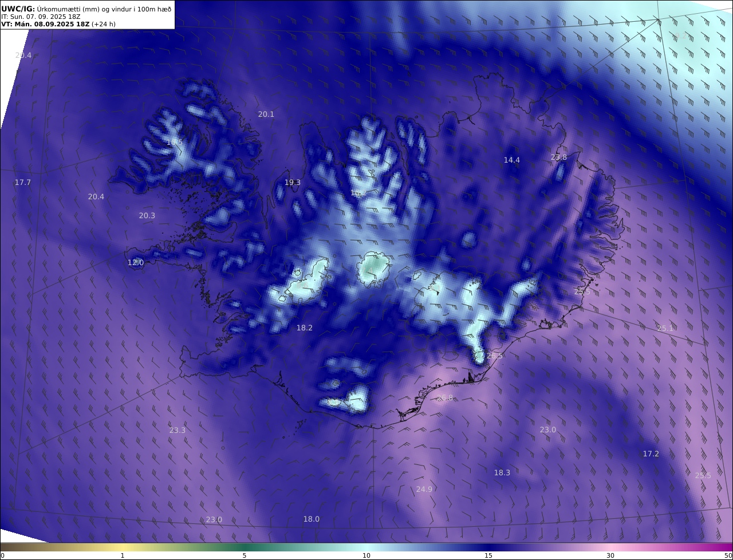The image size is (733, 560).
Task: Click the 10.5 value on the Westfjords
Action: [x=174, y=142]
